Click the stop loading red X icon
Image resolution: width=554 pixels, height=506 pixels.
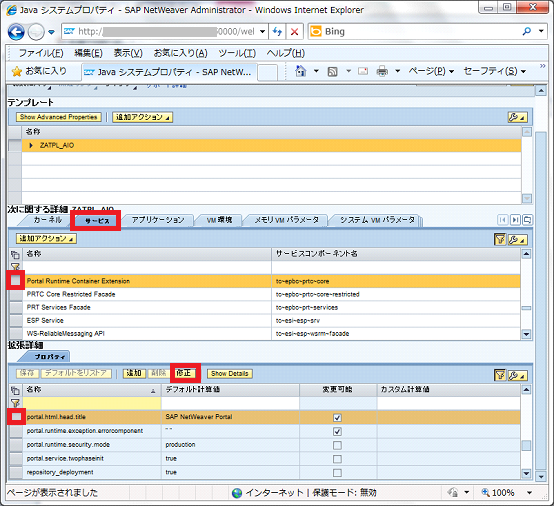coord(294,32)
